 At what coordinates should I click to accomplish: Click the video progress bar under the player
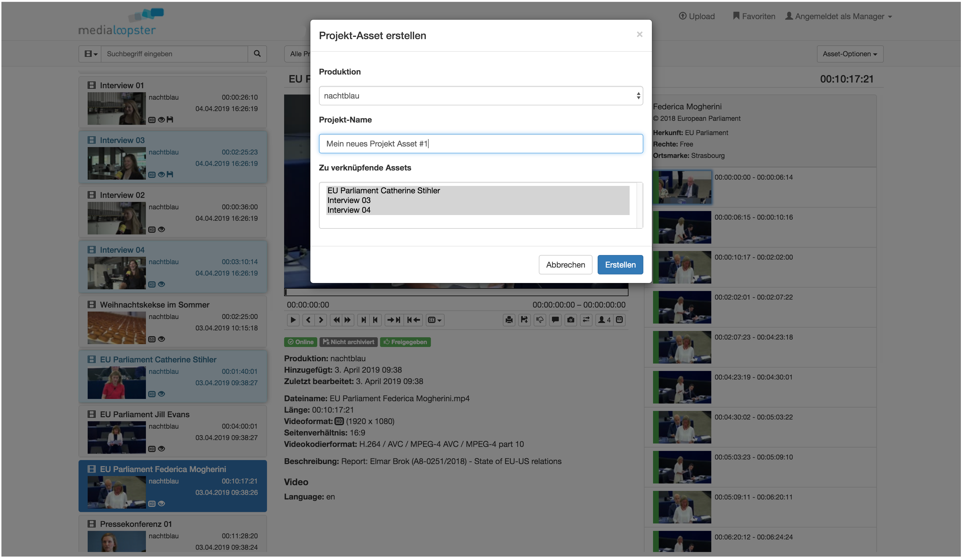pos(456,293)
